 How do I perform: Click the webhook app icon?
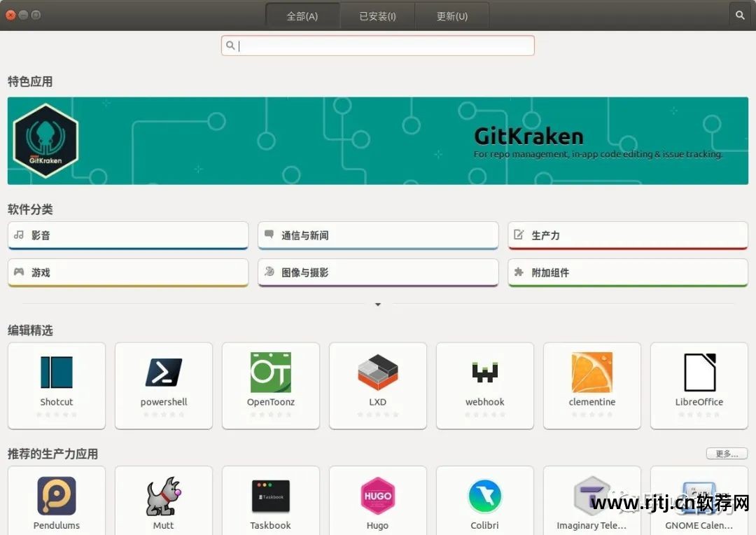point(484,373)
